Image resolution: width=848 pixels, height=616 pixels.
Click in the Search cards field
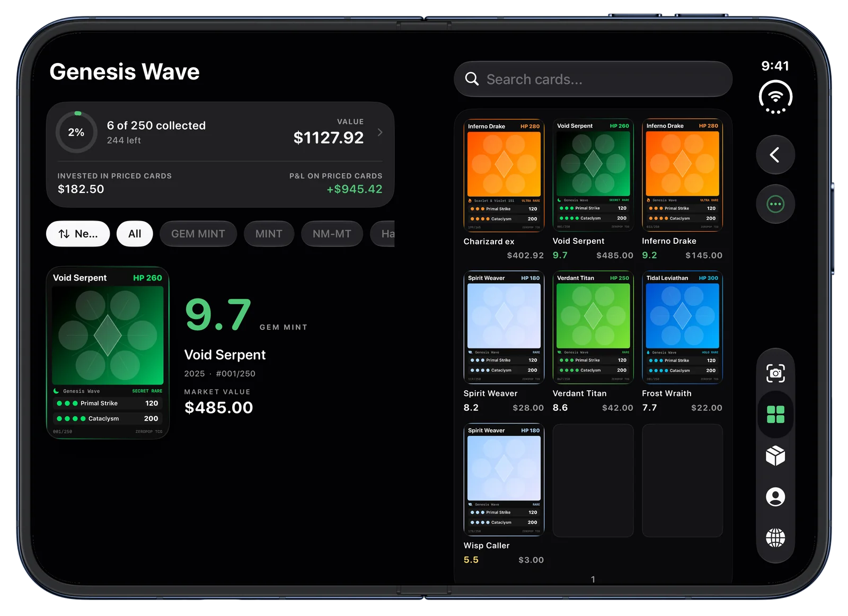(x=593, y=79)
